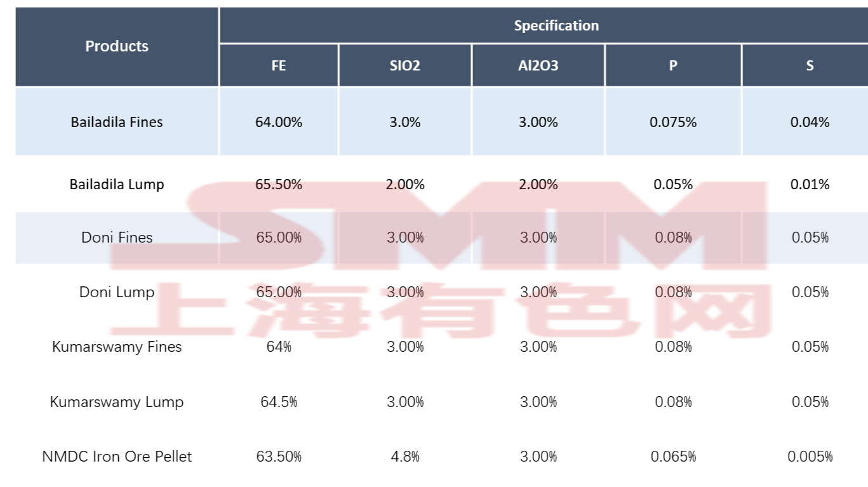This screenshot has width=868, height=487.
Task: Click the Kumarswamy Fines row label
Action: click(x=117, y=347)
